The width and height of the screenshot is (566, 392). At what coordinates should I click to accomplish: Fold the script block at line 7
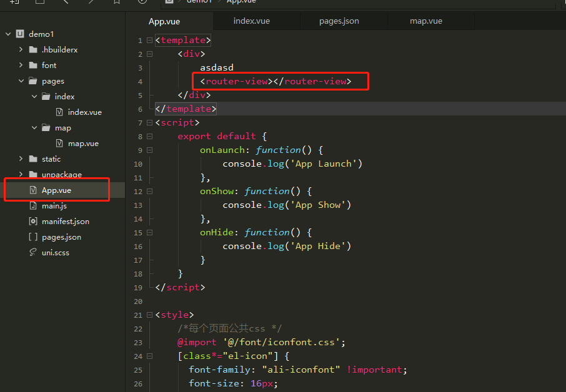149,123
